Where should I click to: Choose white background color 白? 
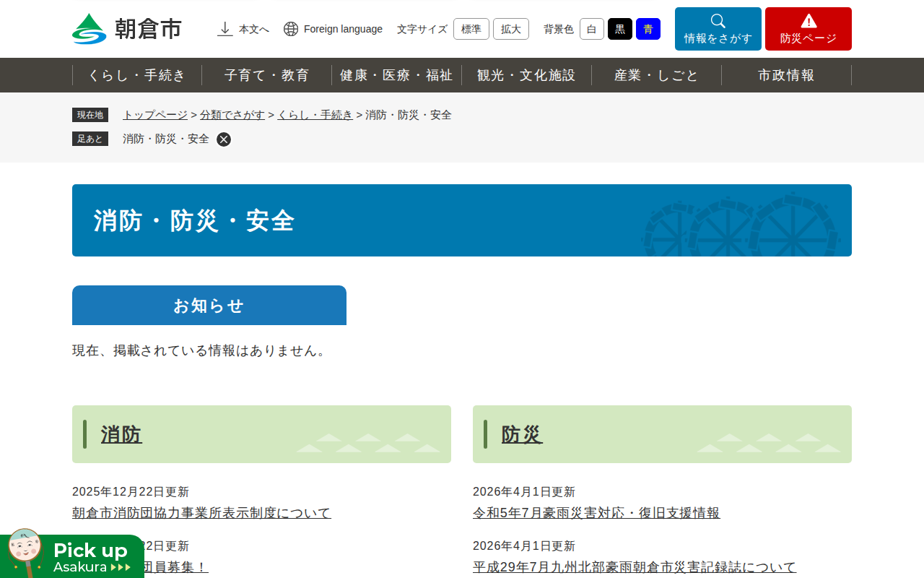click(x=592, y=29)
